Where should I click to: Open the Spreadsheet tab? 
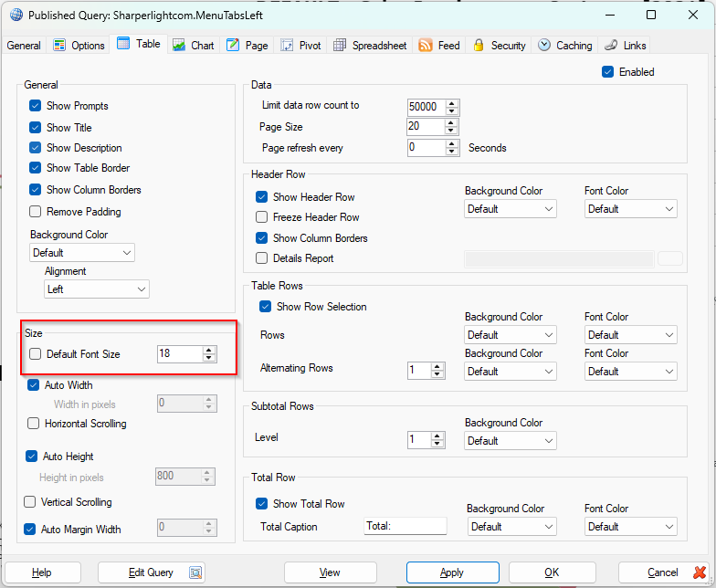click(370, 46)
